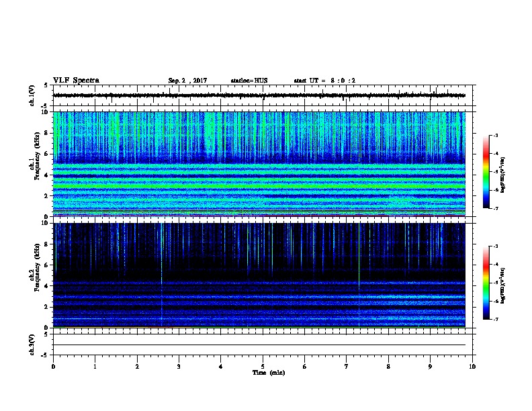Click the "station=HUS" label
This screenshot has height=411, width=532.
click(x=249, y=81)
